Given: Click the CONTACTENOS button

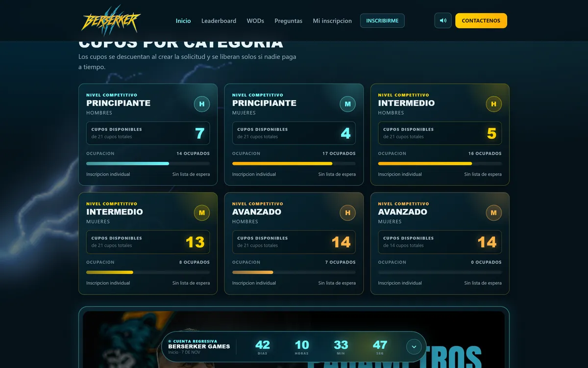Looking at the screenshot, I should click(481, 21).
